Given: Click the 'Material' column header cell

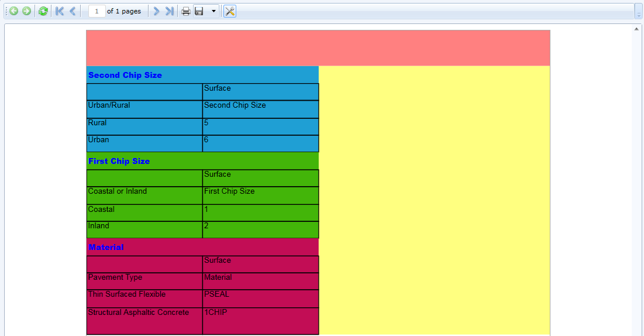Looking at the screenshot, I should (261, 282).
